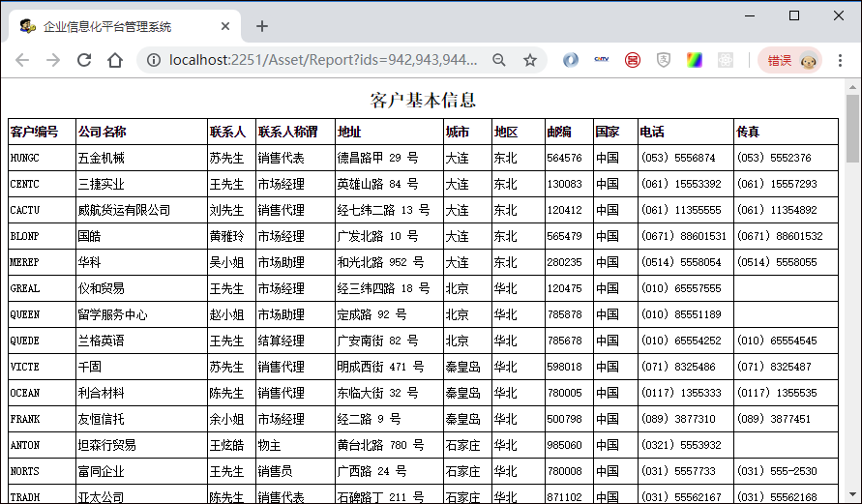Select company 利合材料

coord(102,393)
